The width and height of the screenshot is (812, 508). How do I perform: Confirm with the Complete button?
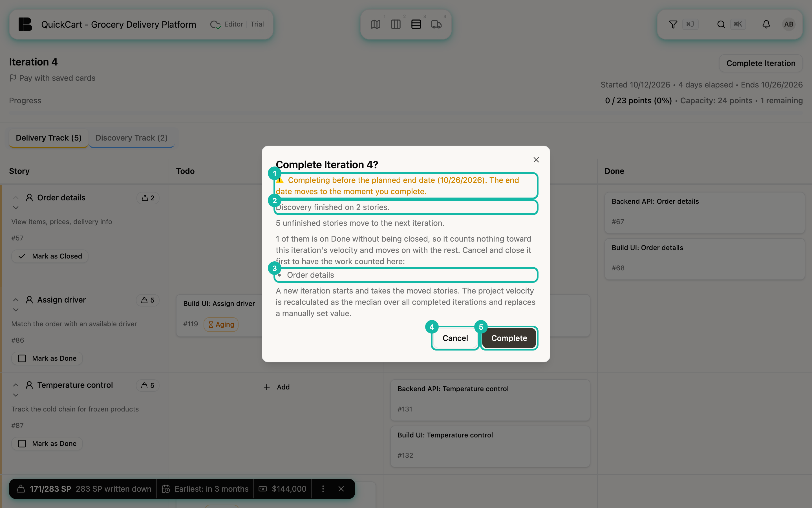(509, 338)
